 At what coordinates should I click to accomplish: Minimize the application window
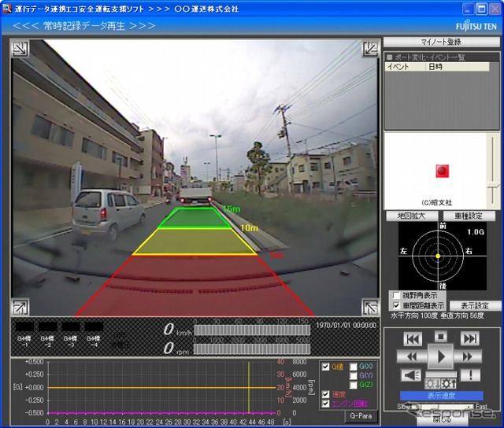pyautogui.click(x=469, y=9)
